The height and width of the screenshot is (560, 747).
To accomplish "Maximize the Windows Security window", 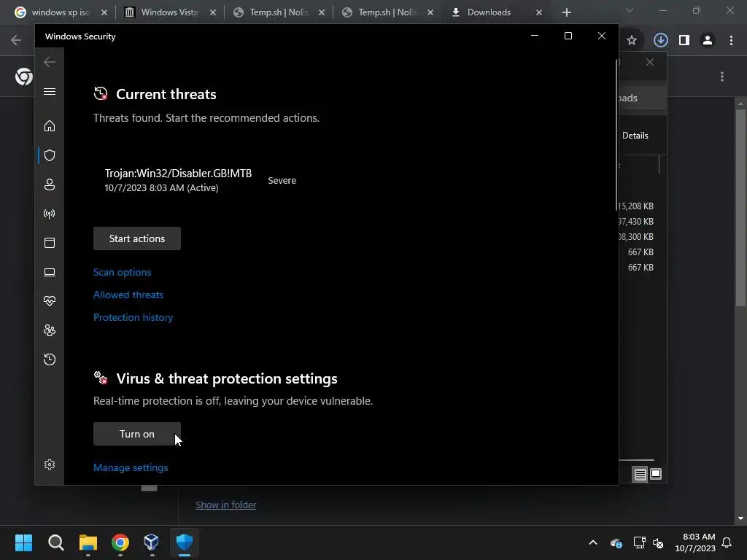I will click(x=568, y=36).
